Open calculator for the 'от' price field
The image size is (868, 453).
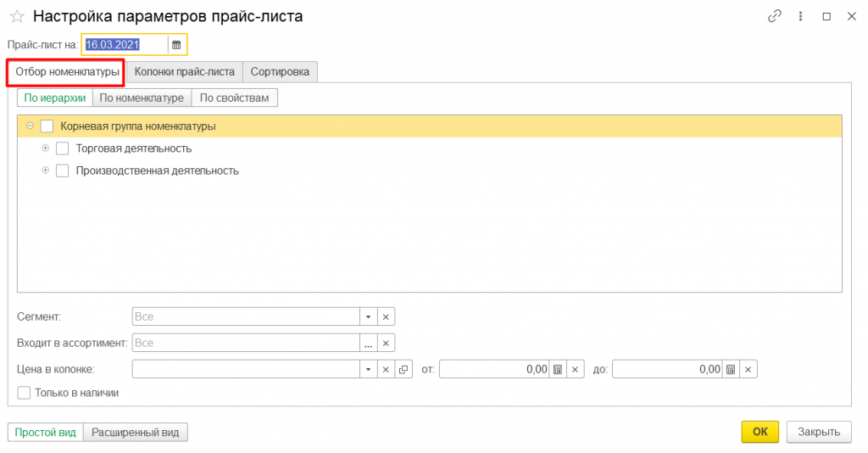point(558,369)
